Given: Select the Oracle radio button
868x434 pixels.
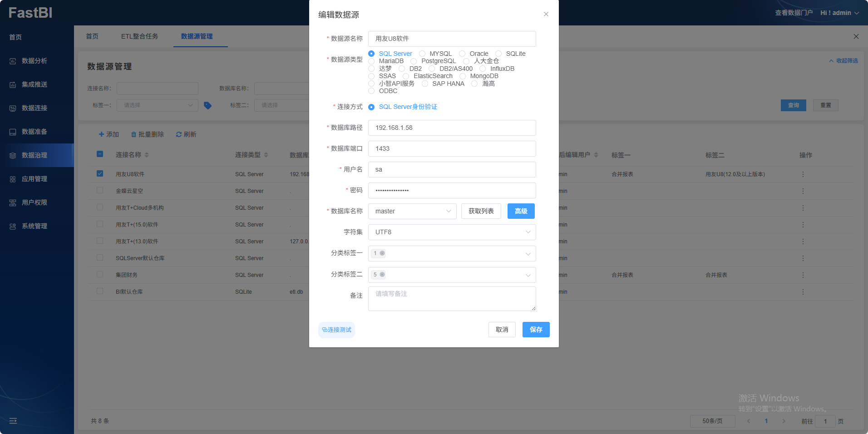Looking at the screenshot, I should point(462,54).
